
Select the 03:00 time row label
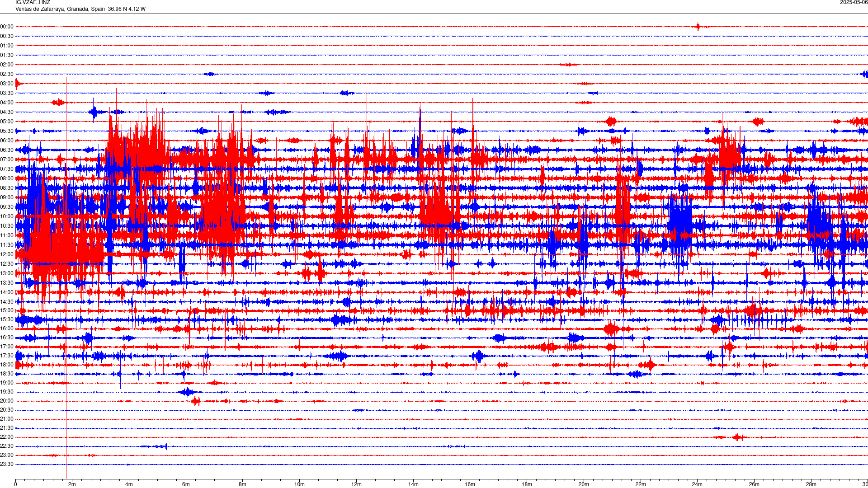7,84
